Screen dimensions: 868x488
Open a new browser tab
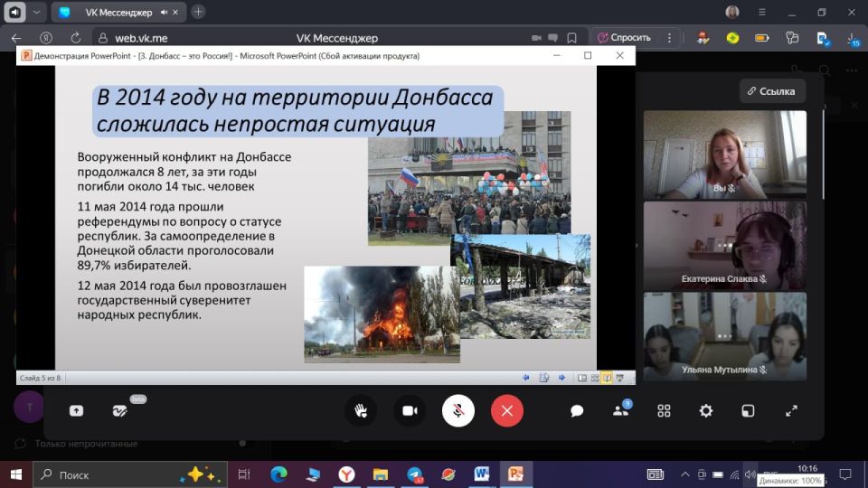198,12
